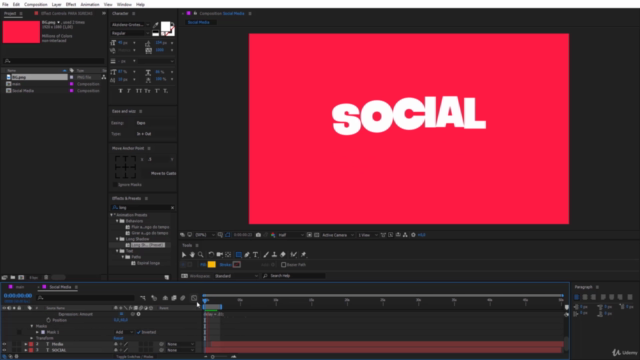Select the Brush tool
Screen dimensions: 640x360
(x=266, y=255)
